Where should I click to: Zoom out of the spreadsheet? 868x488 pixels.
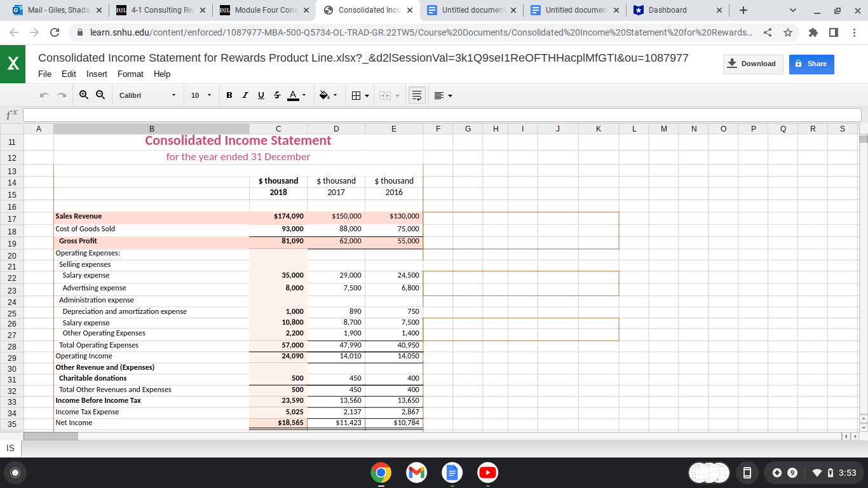tap(100, 95)
